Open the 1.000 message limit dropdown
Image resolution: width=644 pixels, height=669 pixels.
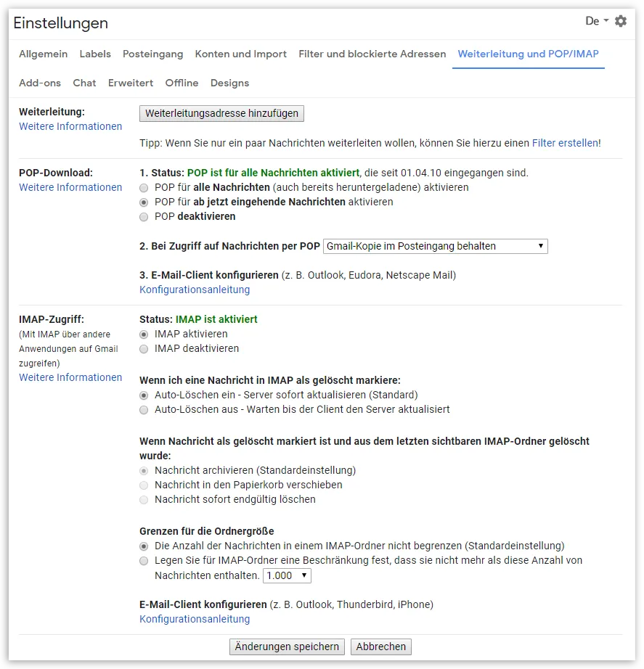coord(287,575)
